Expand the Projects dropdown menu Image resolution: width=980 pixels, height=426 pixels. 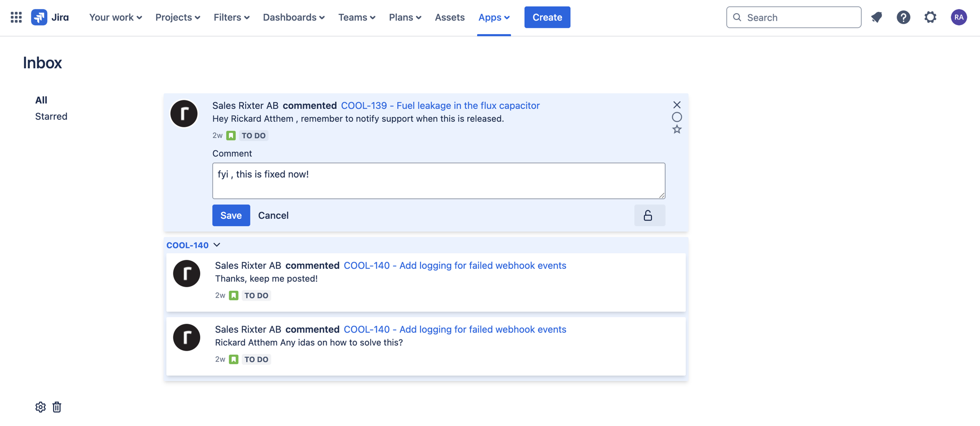(x=178, y=18)
